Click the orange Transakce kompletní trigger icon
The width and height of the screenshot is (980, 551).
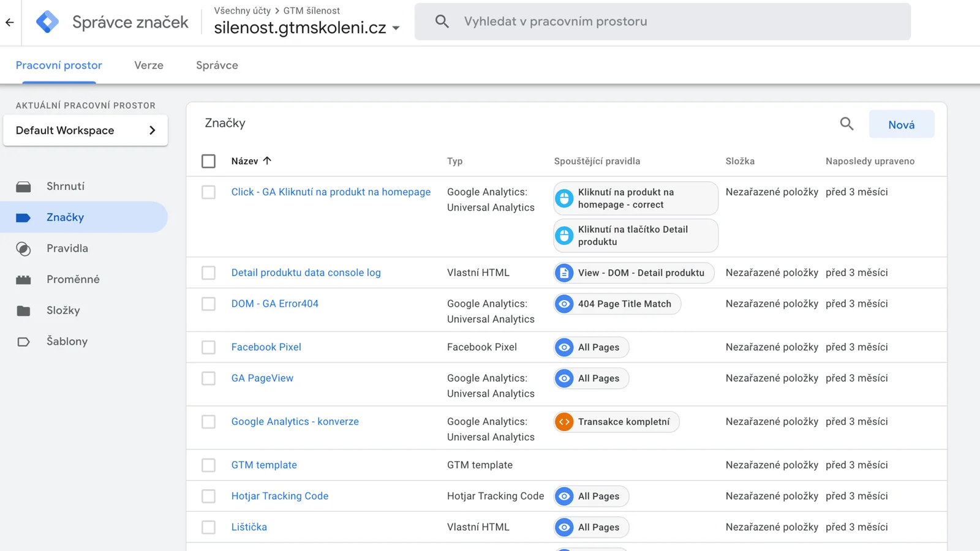tap(564, 422)
